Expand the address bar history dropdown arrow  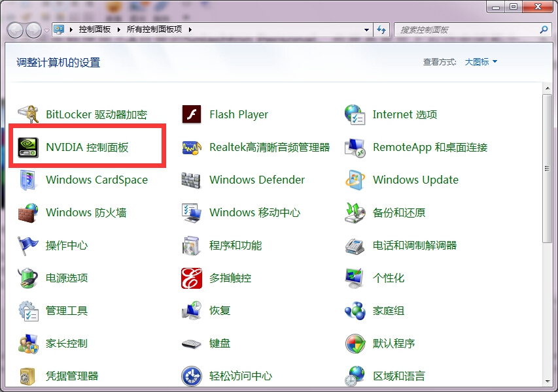(x=366, y=30)
